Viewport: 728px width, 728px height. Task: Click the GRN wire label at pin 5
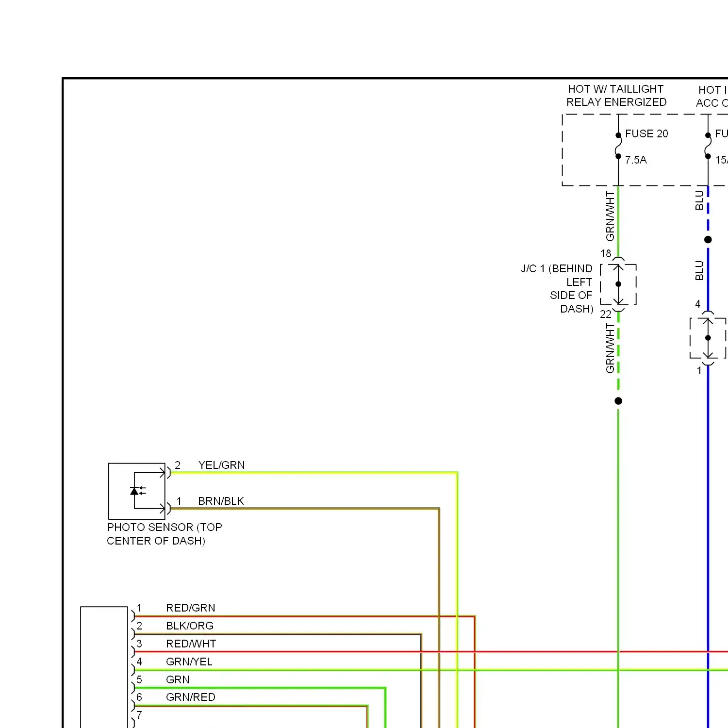pos(178,679)
